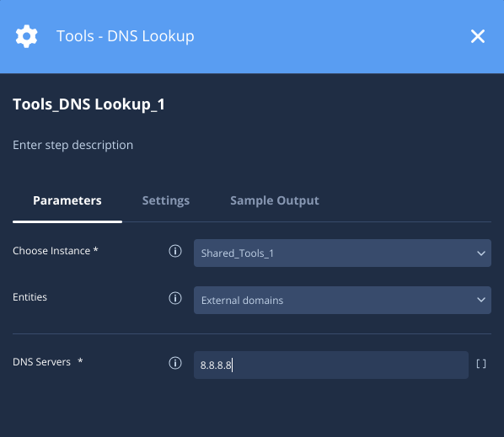Open the Sample Output tab
Screen dimensions: 504x437
click(x=275, y=200)
